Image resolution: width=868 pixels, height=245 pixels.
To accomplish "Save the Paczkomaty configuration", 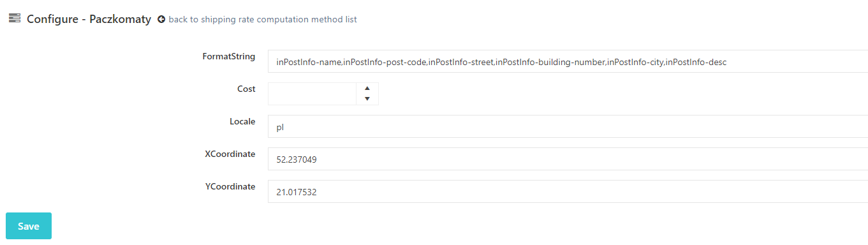I will tap(29, 226).
